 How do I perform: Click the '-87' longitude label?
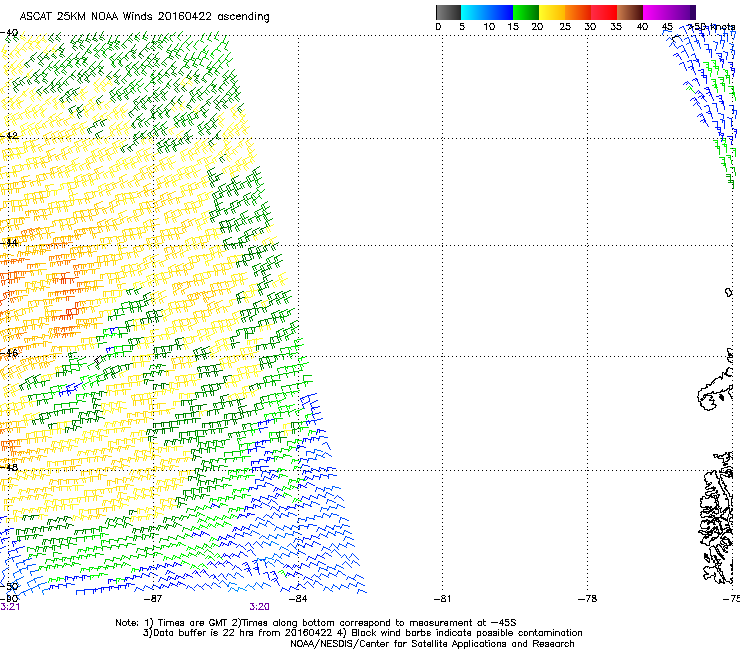click(153, 599)
